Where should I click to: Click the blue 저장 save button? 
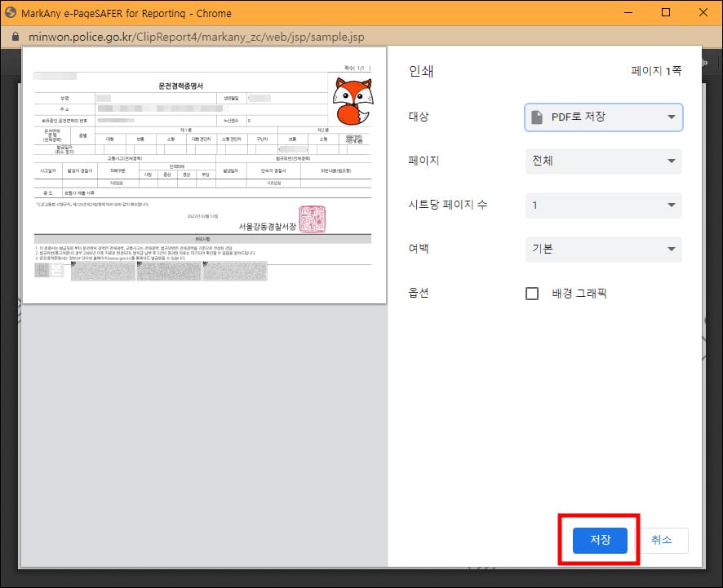pyautogui.click(x=600, y=540)
